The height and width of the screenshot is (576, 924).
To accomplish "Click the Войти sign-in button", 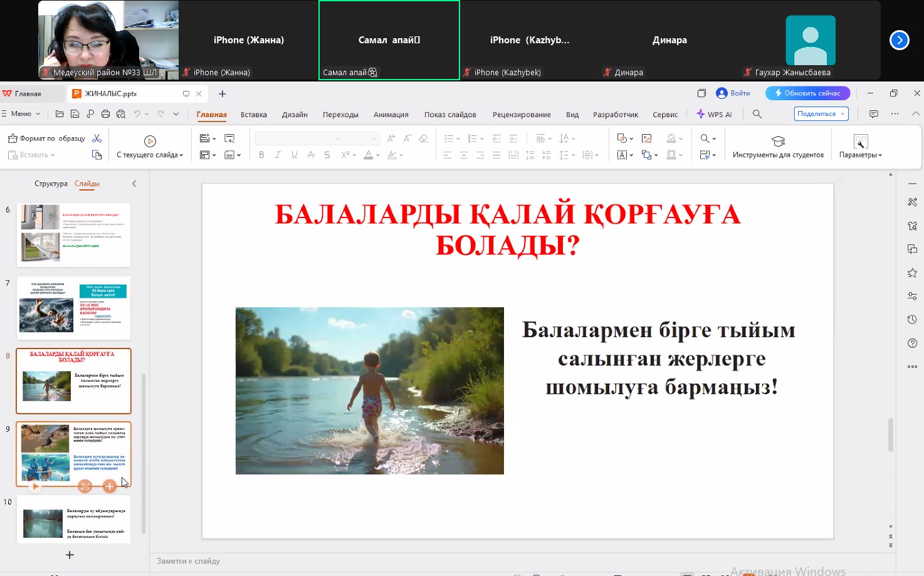I will tap(733, 93).
